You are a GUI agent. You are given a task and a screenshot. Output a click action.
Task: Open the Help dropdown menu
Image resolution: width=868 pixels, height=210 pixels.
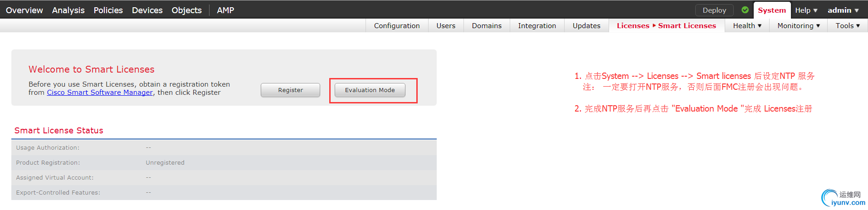point(806,10)
